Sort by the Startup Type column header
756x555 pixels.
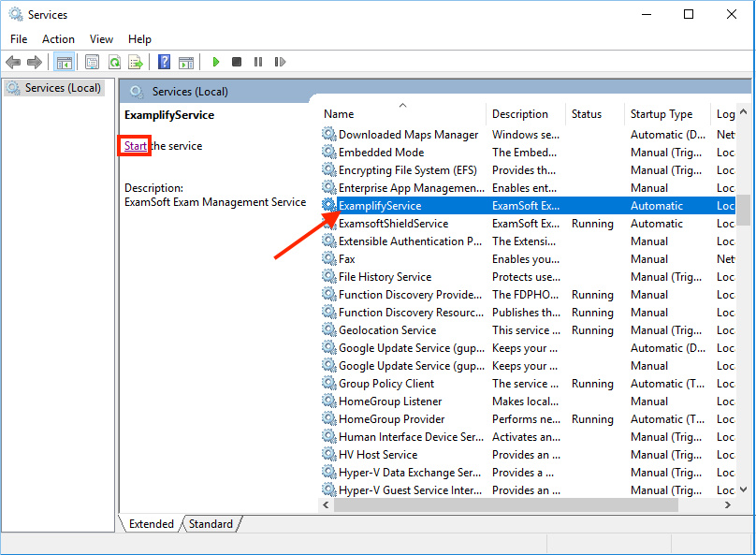[x=661, y=114]
